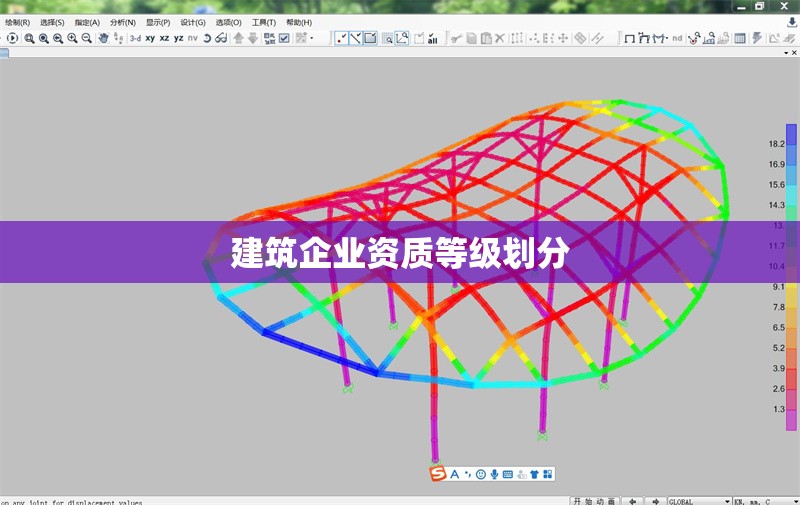Open the 绘制(R) draw menu

tap(17, 22)
